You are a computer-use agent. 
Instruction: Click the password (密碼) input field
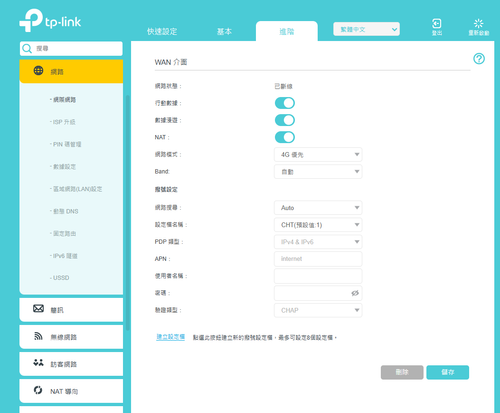(318, 293)
